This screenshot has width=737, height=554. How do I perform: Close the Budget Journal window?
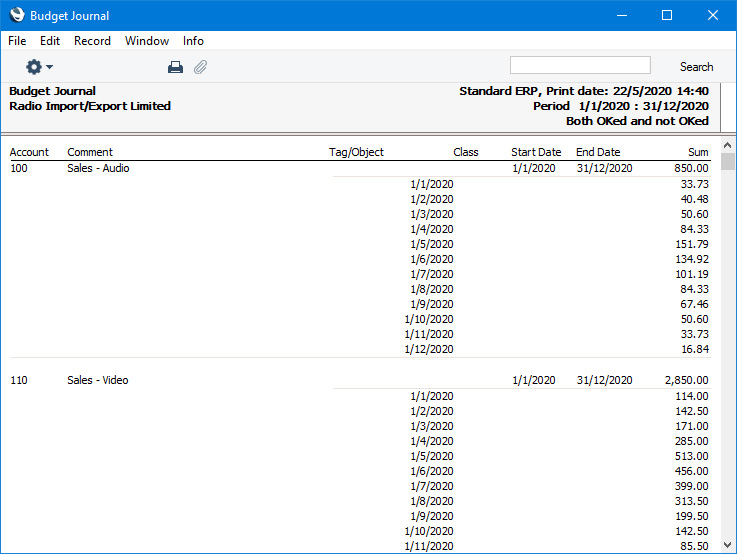[x=713, y=16]
